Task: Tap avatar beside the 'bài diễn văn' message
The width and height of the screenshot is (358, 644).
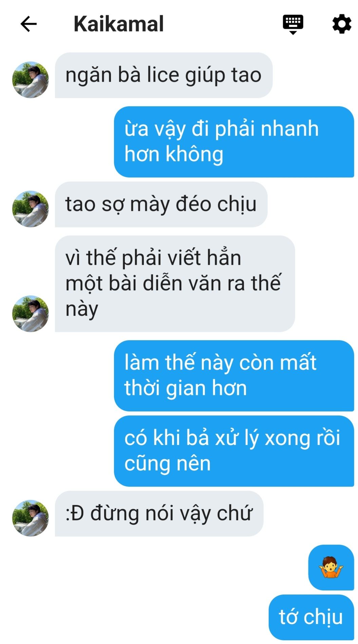Action: coord(31,313)
